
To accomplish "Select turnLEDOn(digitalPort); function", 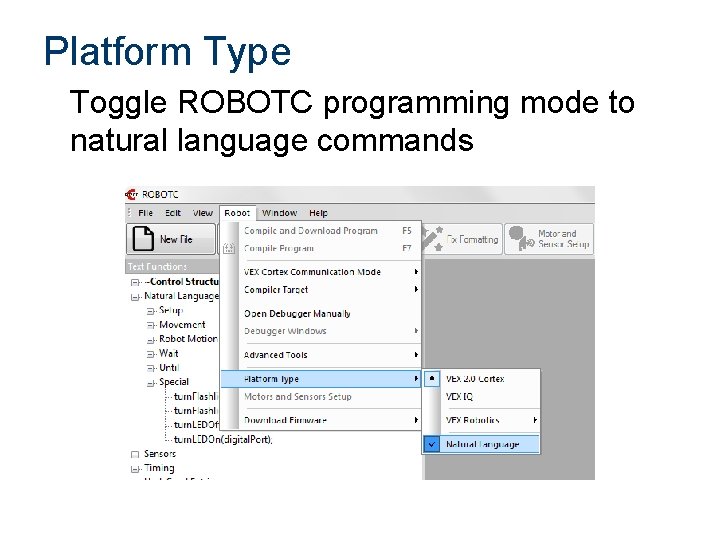I will (223, 439).
